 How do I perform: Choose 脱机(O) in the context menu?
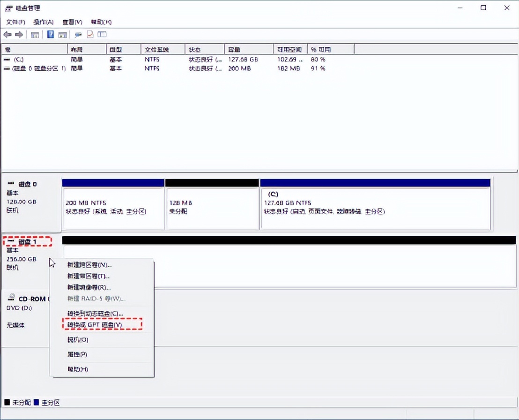pos(77,340)
